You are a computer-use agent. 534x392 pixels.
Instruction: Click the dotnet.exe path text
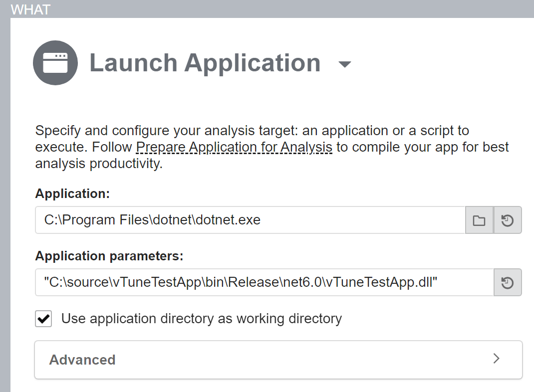click(152, 220)
